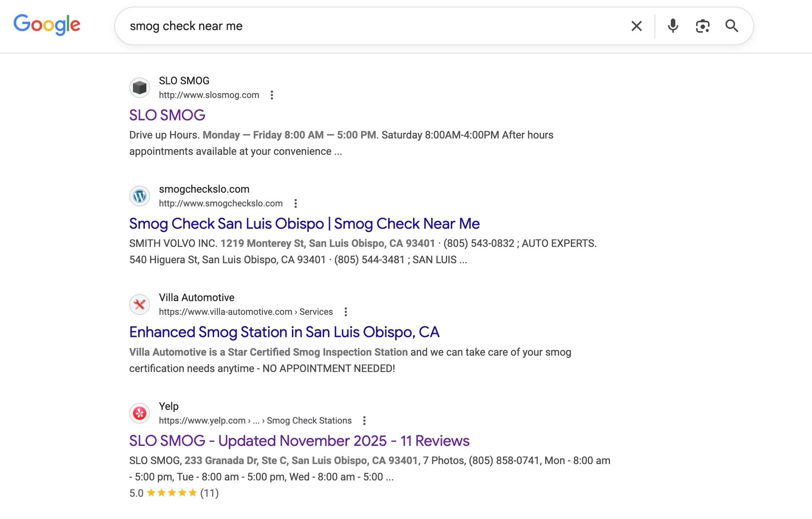Open Enhanced Smog Station result link
This screenshot has height=519, width=812.
[284, 332]
